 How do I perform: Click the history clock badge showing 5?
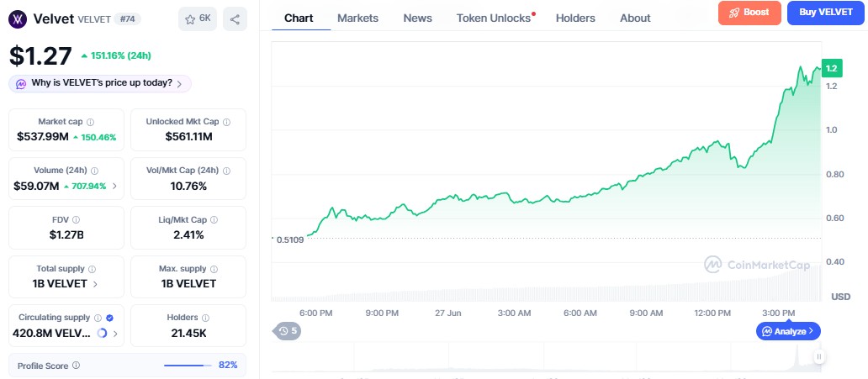coord(288,331)
